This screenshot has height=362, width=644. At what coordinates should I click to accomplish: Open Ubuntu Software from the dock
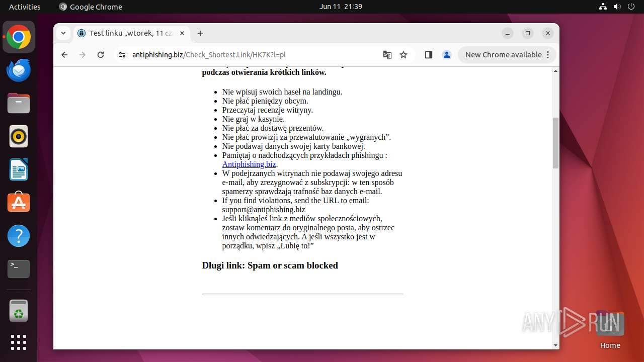coord(19,203)
